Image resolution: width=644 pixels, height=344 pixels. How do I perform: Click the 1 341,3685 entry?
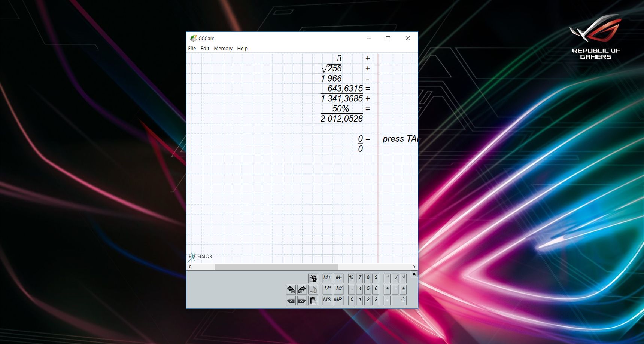342,99
